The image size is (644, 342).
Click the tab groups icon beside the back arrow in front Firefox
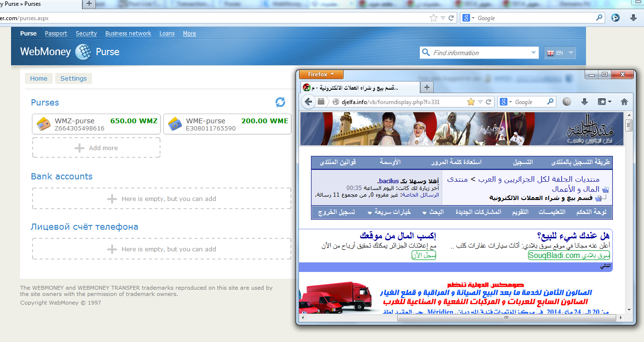pyautogui.click(x=321, y=102)
